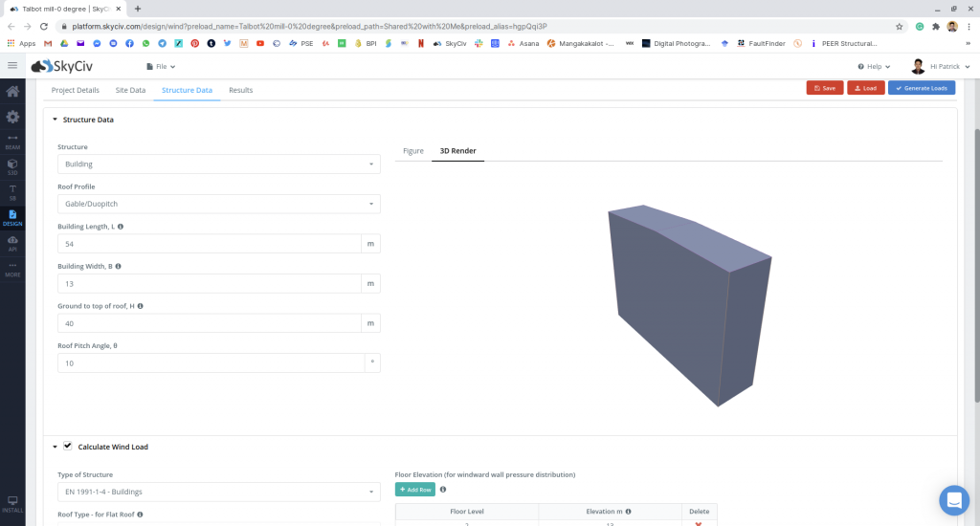980x526 pixels.
Task: Open the Structure dropdown showing Building
Action: tap(218, 164)
